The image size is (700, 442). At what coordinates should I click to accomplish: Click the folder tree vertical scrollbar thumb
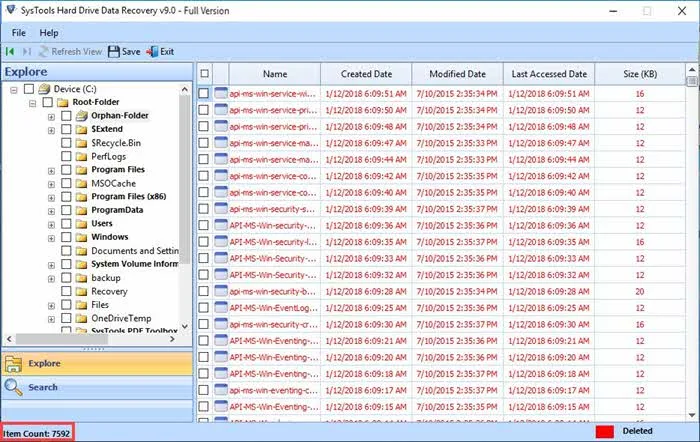(x=185, y=179)
